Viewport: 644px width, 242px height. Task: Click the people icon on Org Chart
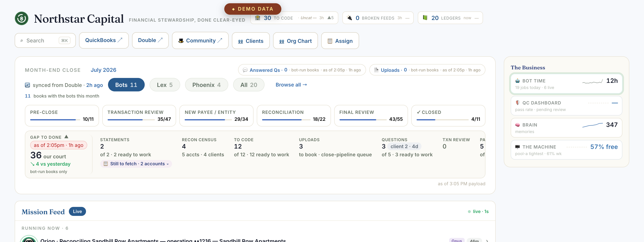pos(281,41)
